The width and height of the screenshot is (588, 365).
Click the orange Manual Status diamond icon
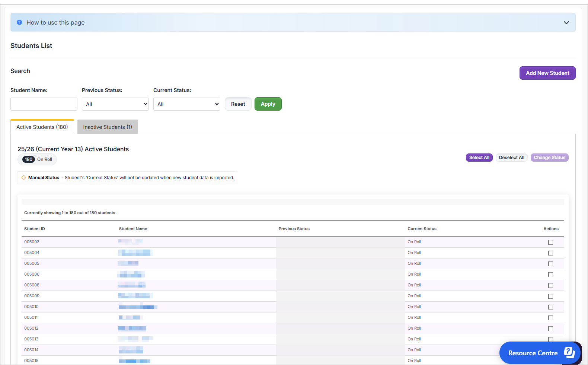coord(24,178)
